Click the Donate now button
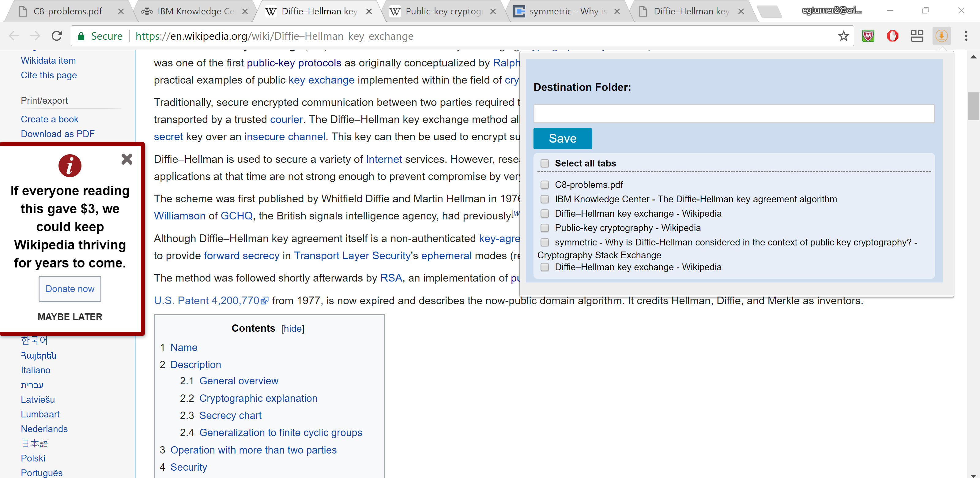Viewport: 980px width, 478px height. tap(70, 289)
